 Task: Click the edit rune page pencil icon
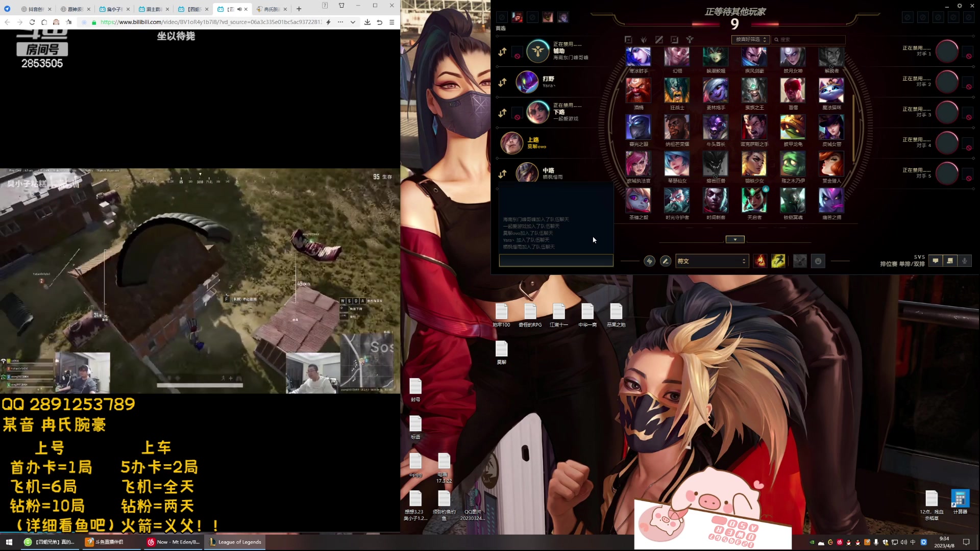point(666,261)
